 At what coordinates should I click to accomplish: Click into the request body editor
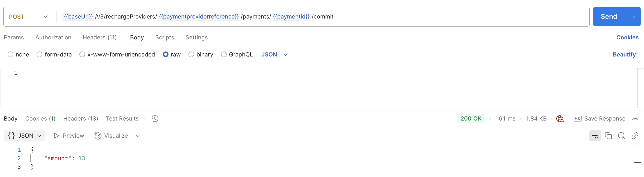click(300, 87)
